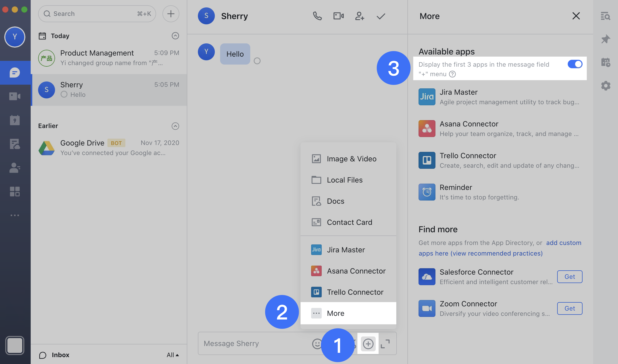Open the Inbox All filter dropdown

pyautogui.click(x=172, y=355)
